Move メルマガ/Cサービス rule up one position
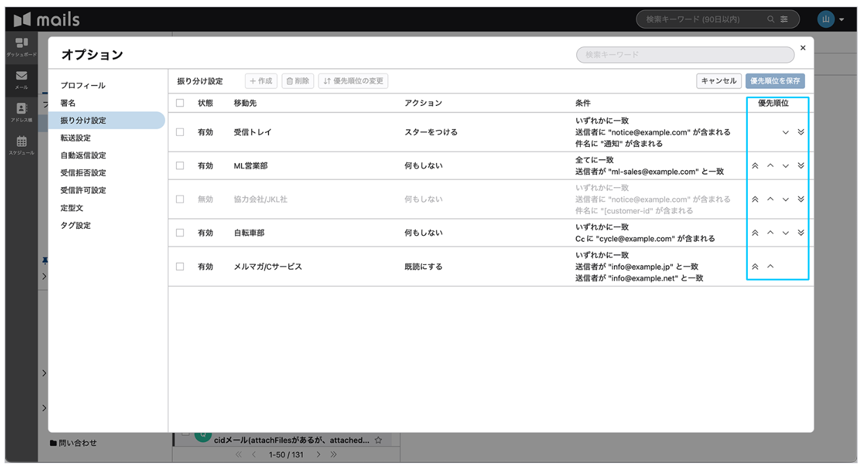 771,266
